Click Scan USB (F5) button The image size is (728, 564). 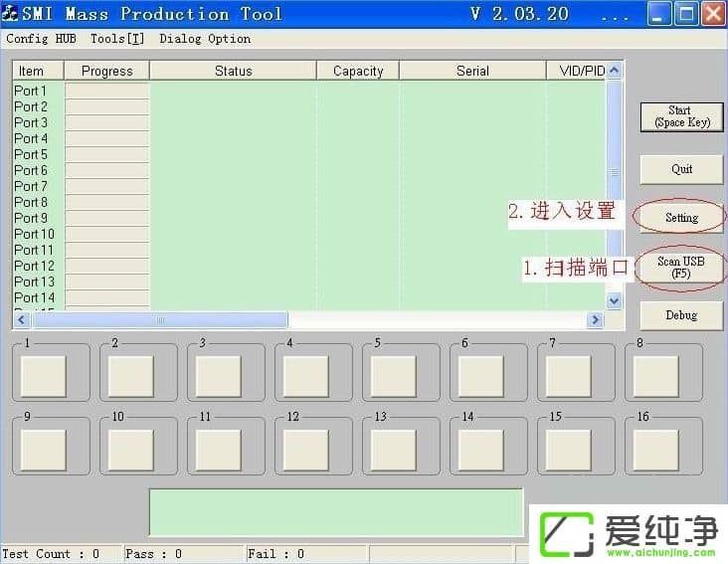(681, 268)
